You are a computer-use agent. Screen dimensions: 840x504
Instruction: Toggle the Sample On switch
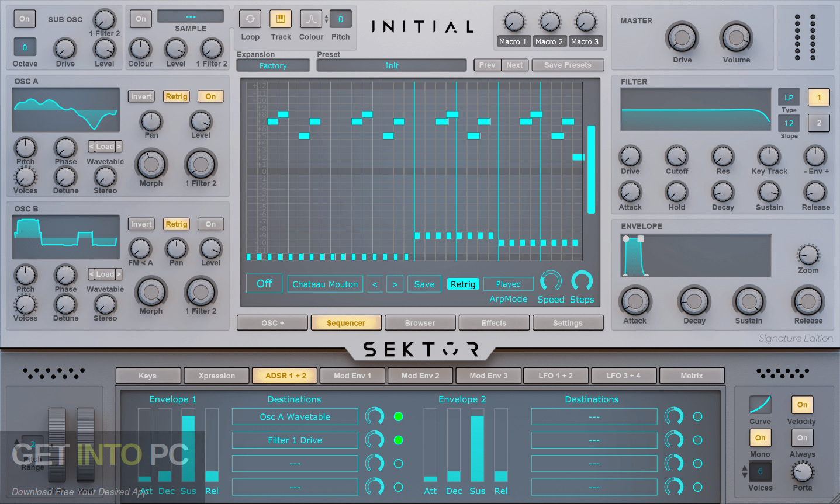[x=141, y=19]
